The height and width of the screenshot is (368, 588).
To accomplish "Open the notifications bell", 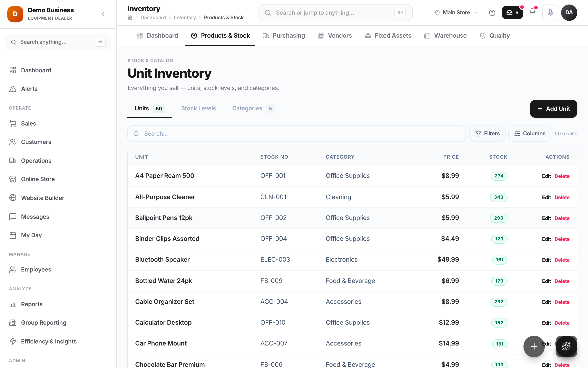I will point(532,11).
